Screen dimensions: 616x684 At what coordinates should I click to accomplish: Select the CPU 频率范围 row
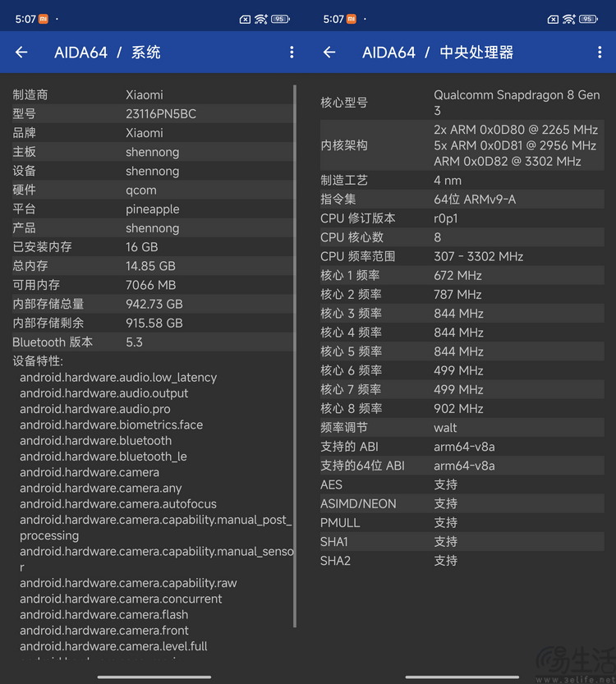coord(462,256)
